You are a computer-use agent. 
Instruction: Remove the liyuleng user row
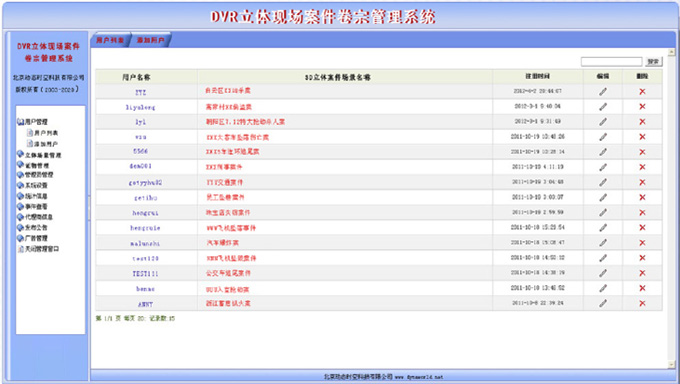tap(642, 106)
